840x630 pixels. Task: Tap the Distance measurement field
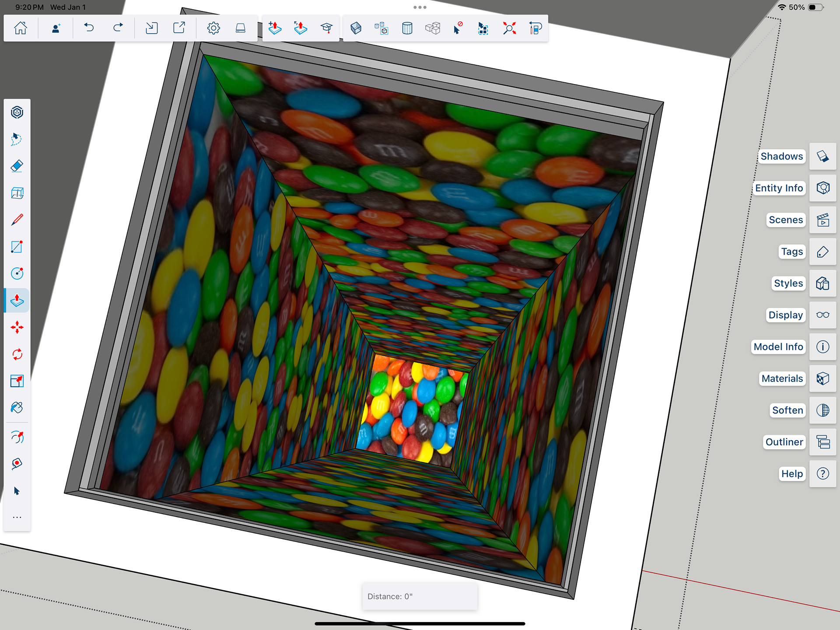click(x=420, y=596)
